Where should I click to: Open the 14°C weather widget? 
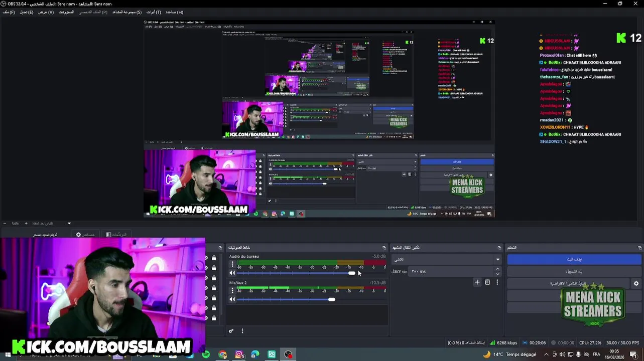[509, 354]
